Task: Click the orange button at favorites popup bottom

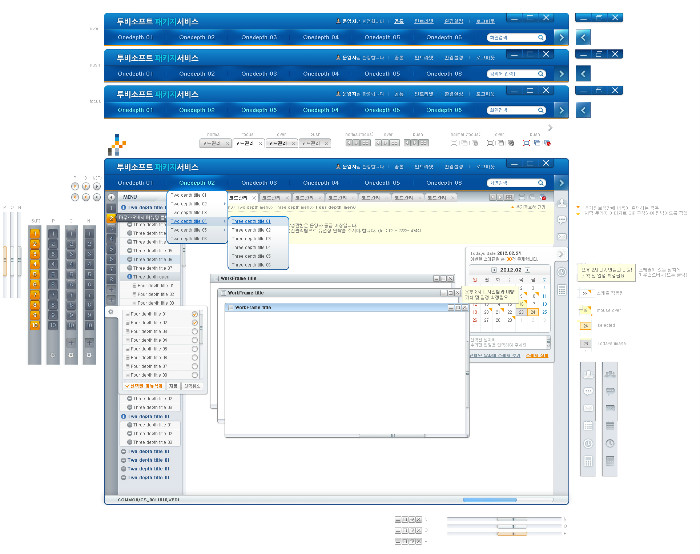Action: [x=143, y=385]
